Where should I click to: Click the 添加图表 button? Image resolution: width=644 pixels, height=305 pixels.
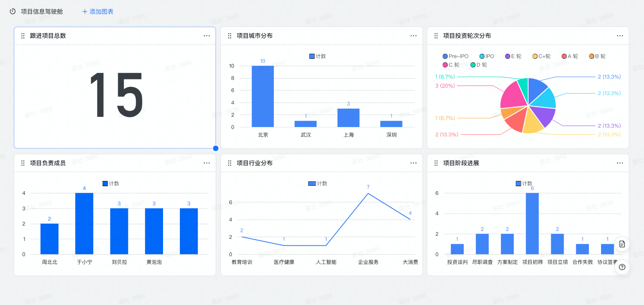(x=98, y=12)
